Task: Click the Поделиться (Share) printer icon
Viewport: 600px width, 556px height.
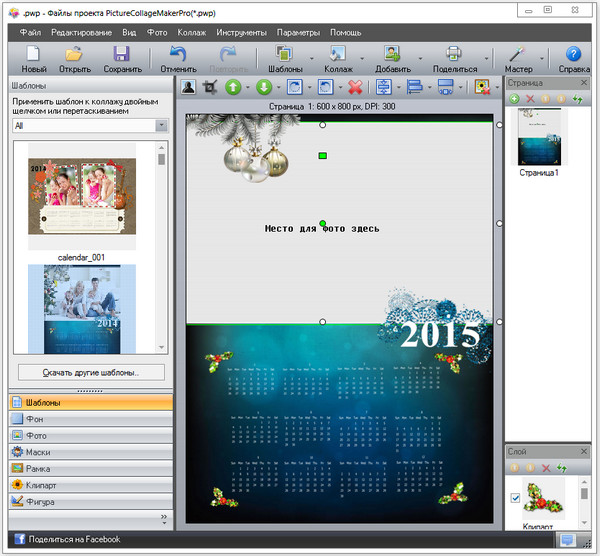Action: [454, 54]
